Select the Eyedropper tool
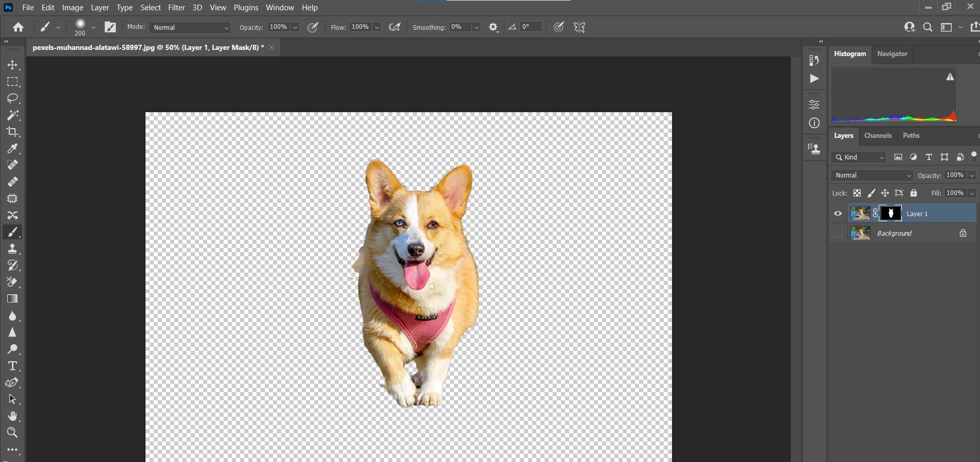 coord(12,149)
